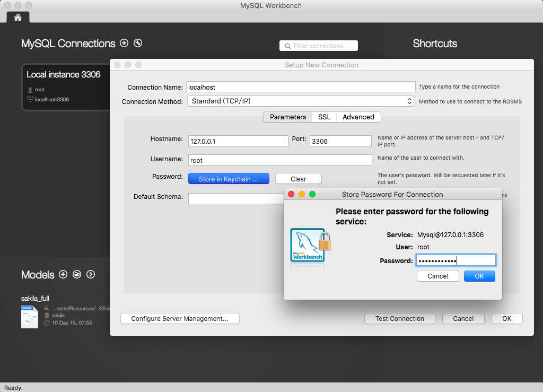Click the 10 Dec 15, 07:55 timestamp

coord(72,323)
